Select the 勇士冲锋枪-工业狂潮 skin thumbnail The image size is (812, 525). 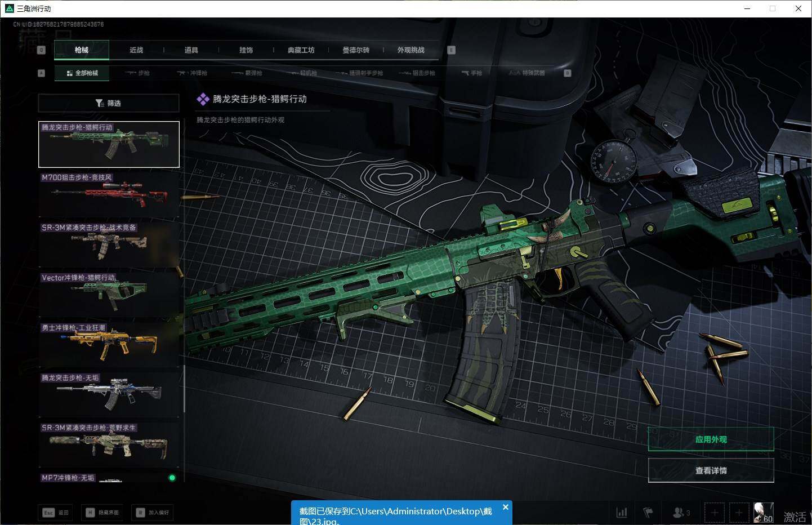[109, 344]
